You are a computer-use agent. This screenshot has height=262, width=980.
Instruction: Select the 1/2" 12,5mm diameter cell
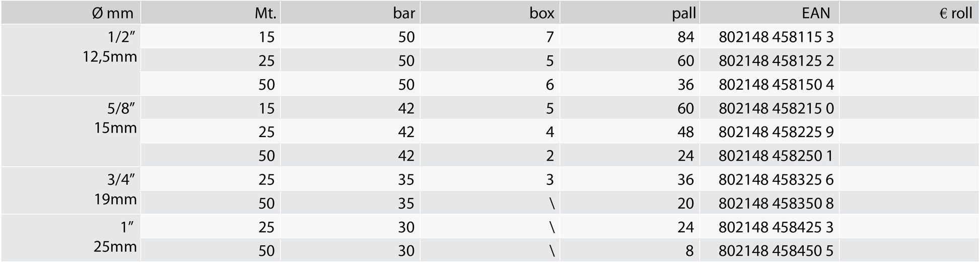(x=71, y=60)
